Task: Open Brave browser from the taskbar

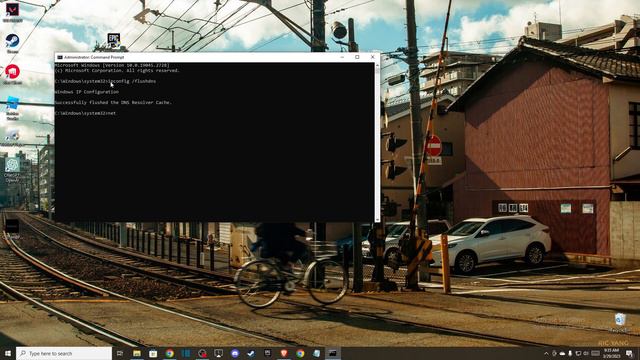Action: pyautogui.click(x=284, y=353)
